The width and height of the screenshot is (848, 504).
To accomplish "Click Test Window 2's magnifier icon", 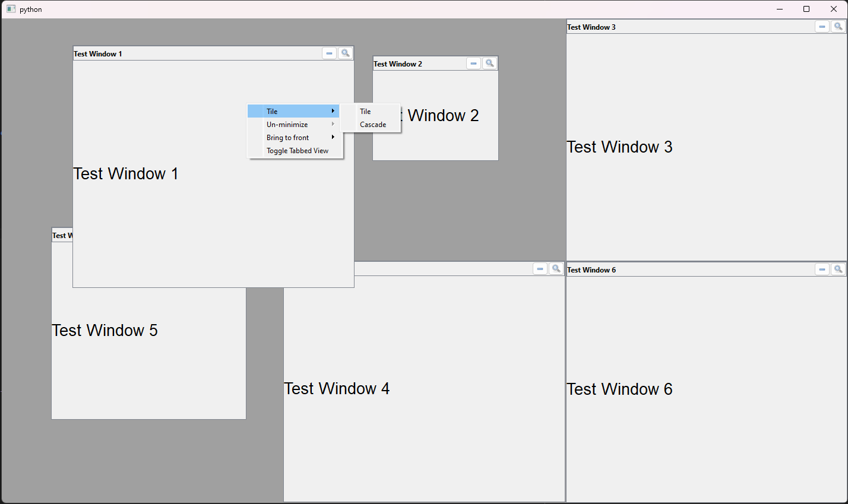I will [x=489, y=64].
